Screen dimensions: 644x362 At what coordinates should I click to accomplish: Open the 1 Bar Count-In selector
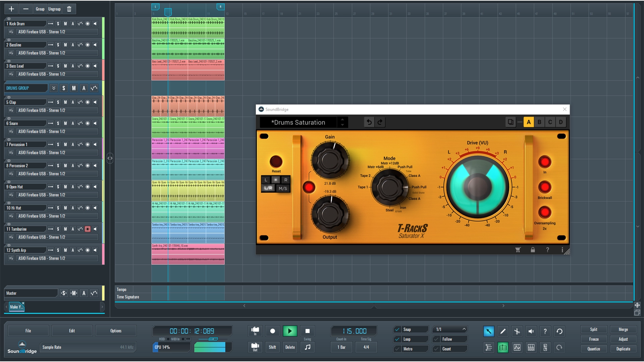[x=341, y=347]
